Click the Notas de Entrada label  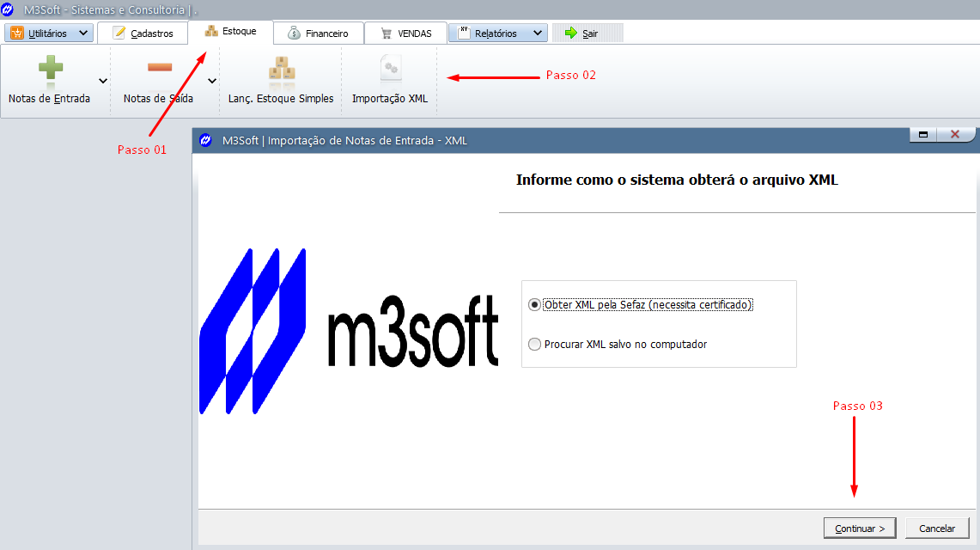49,99
